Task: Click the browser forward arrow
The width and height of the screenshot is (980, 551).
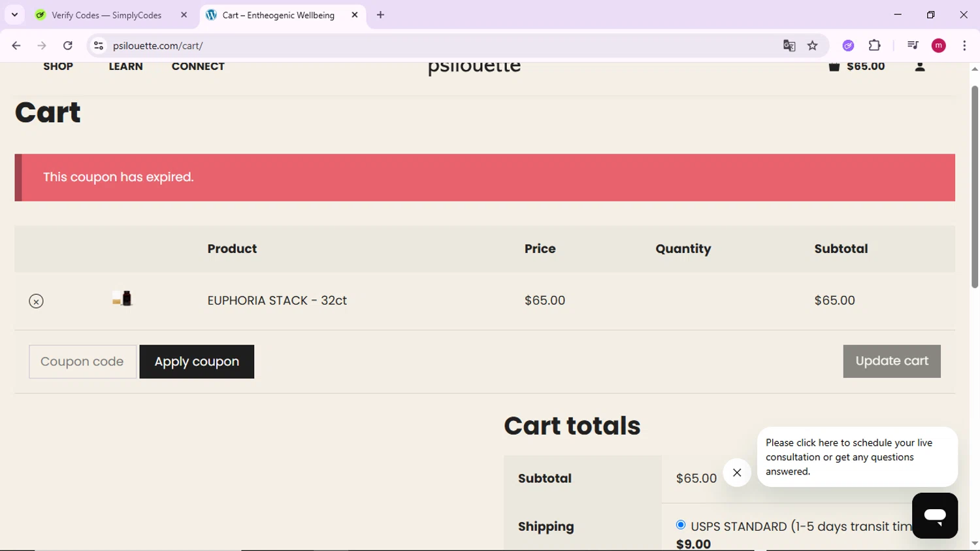Action: tap(42, 46)
